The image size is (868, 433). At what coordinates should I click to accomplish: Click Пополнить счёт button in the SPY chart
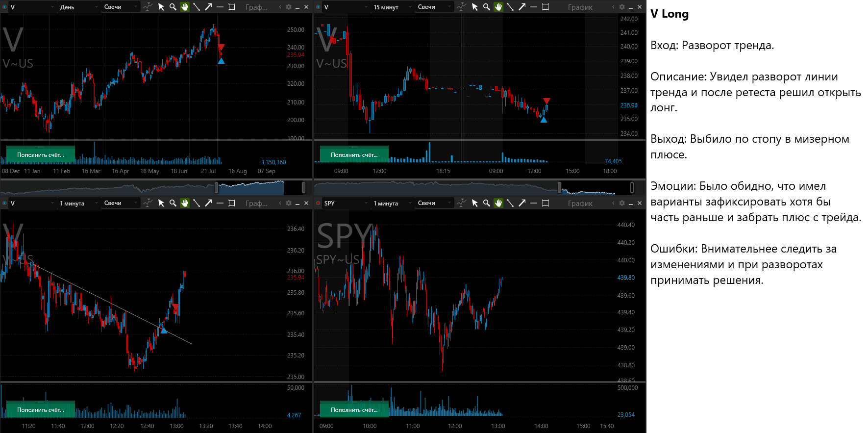tap(354, 409)
